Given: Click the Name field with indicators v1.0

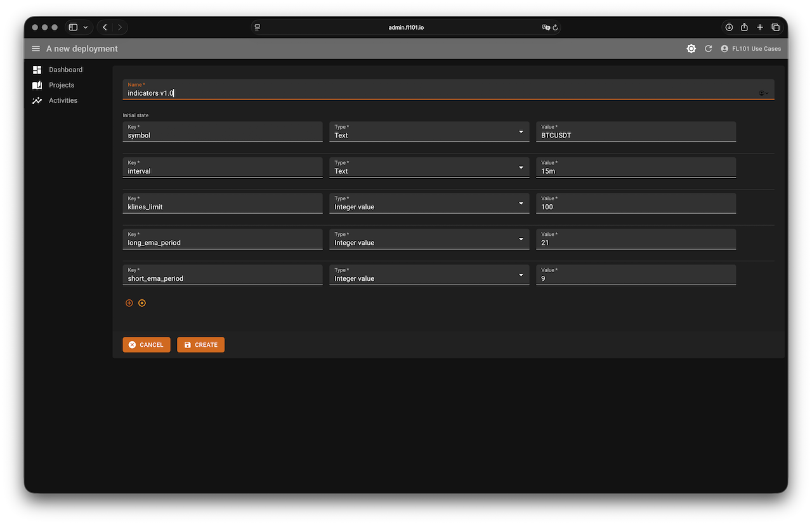Looking at the screenshot, I should pyautogui.click(x=438, y=93).
